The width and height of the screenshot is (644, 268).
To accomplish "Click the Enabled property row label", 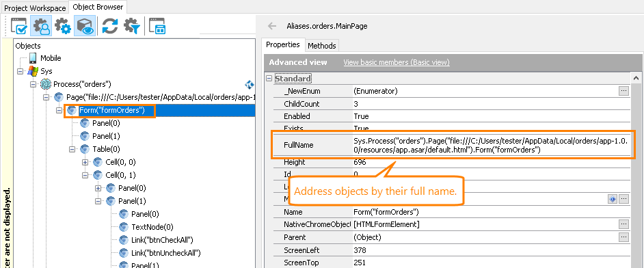I will tap(297, 116).
